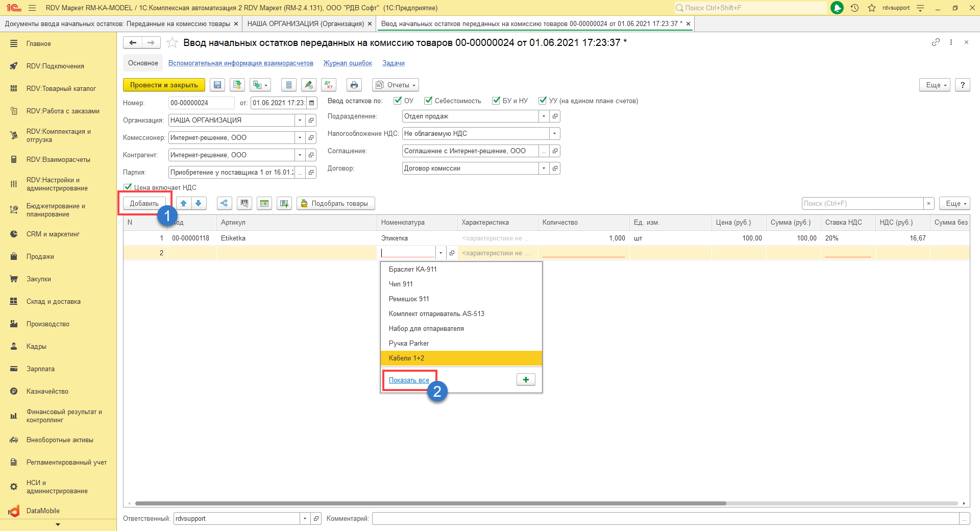Toggle the Цена включает НДС checkbox
This screenshot has width=980, height=531.
[128, 187]
